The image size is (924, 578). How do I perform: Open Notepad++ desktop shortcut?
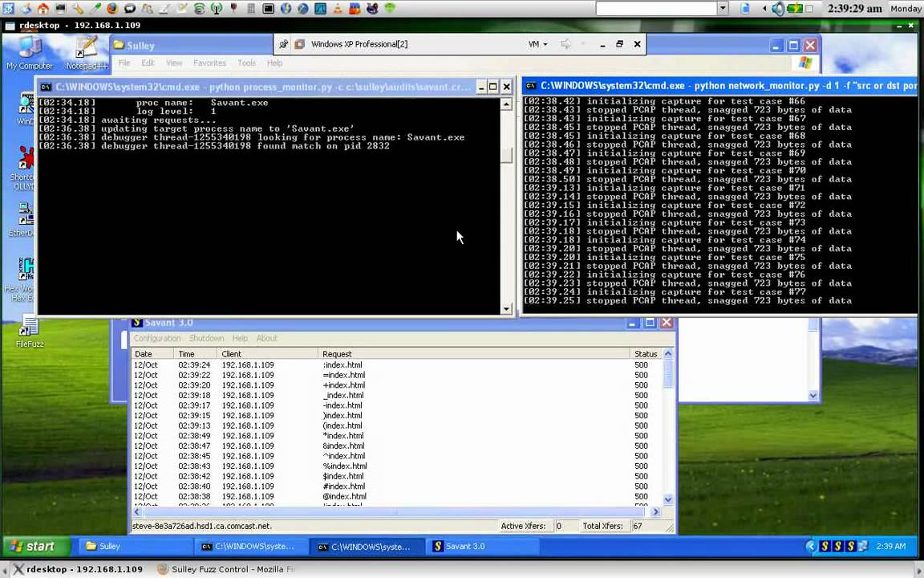pyautogui.click(x=87, y=53)
